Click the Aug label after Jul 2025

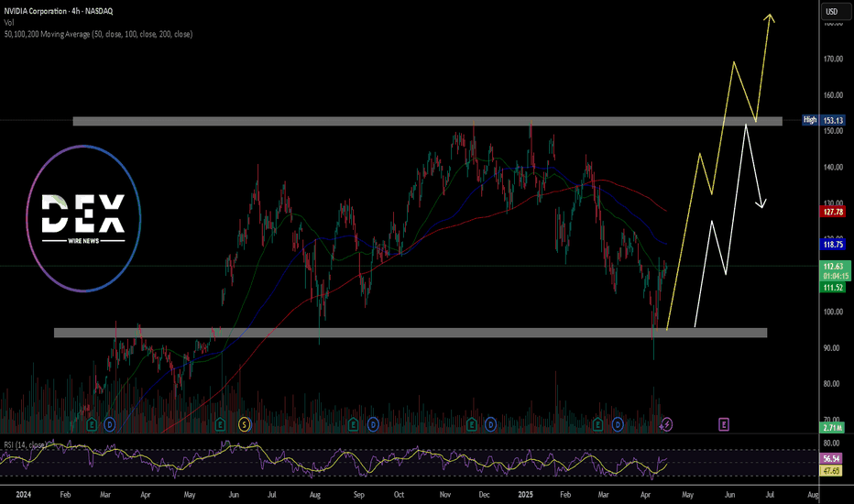coord(813,495)
